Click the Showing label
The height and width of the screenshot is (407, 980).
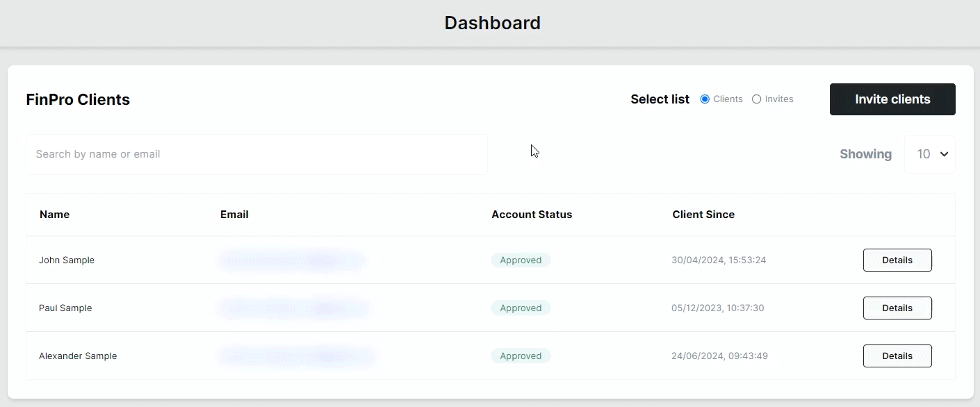pyautogui.click(x=865, y=154)
